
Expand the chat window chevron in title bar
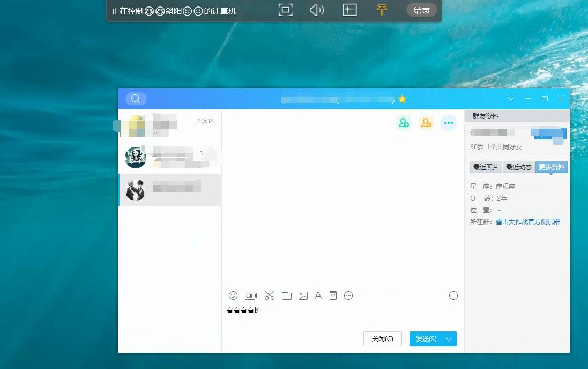511,99
